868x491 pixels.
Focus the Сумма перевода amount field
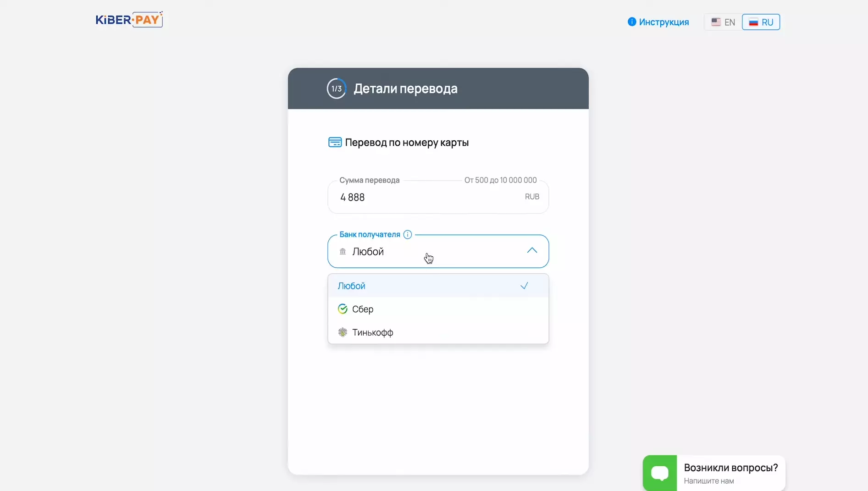438,197
